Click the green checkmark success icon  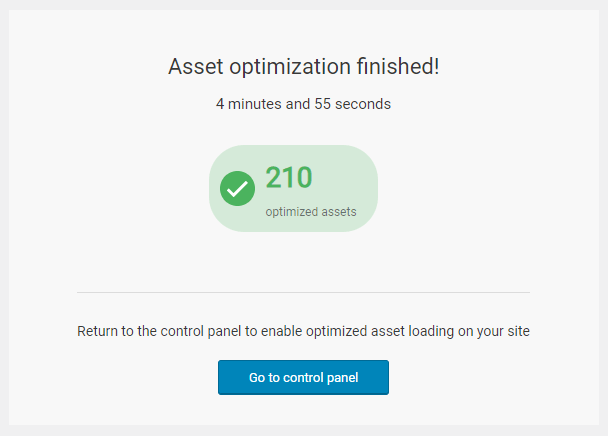(x=237, y=188)
